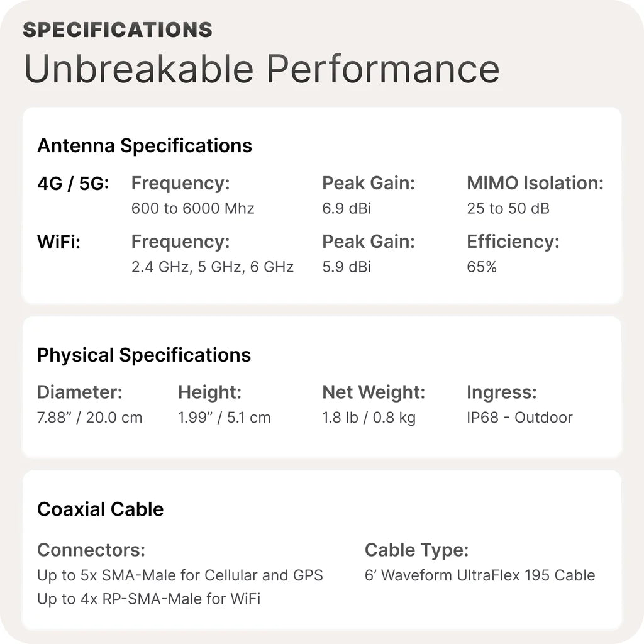Click the Coaxial Cable section header

click(x=100, y=509)
